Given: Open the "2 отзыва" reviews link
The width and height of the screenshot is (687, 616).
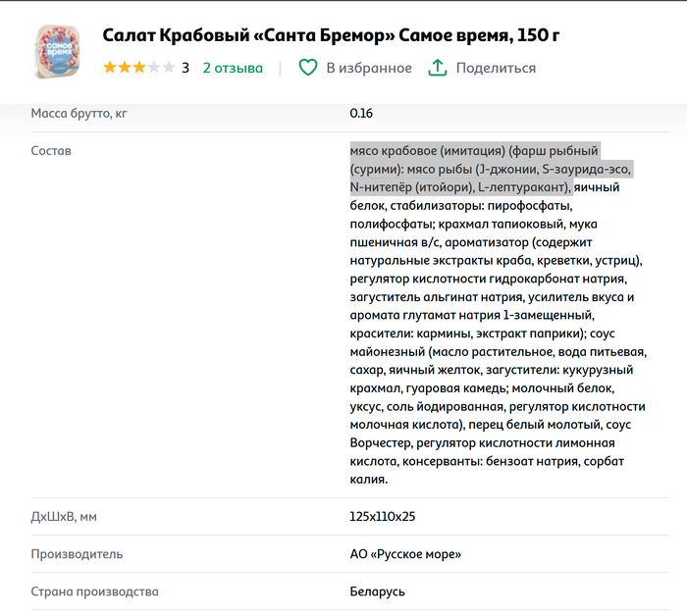Looking at the screenshot, I should (233, 68).
